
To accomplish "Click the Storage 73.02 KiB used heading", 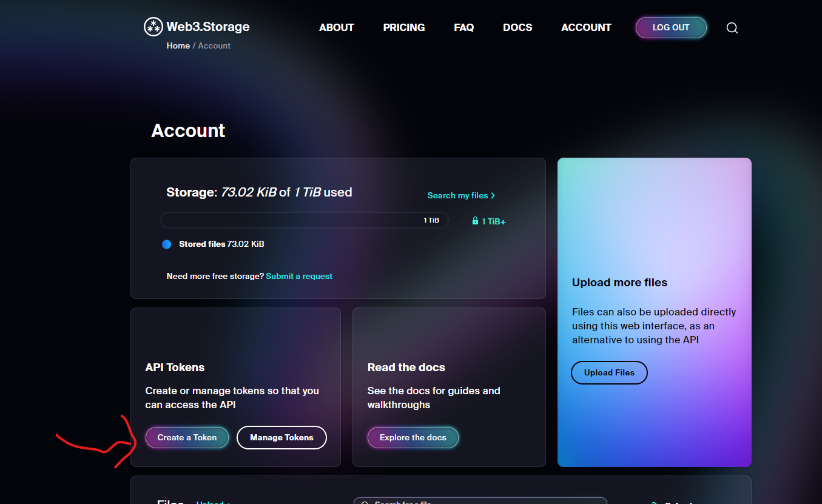I will pyautogui.click(x=259, y=192).
